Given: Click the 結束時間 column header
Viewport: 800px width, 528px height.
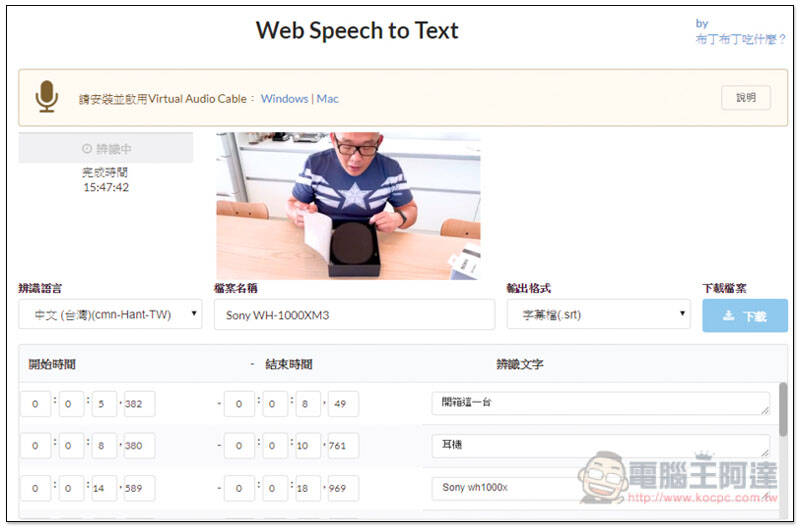Looking at the screenshot, I should tap(289, 364).
